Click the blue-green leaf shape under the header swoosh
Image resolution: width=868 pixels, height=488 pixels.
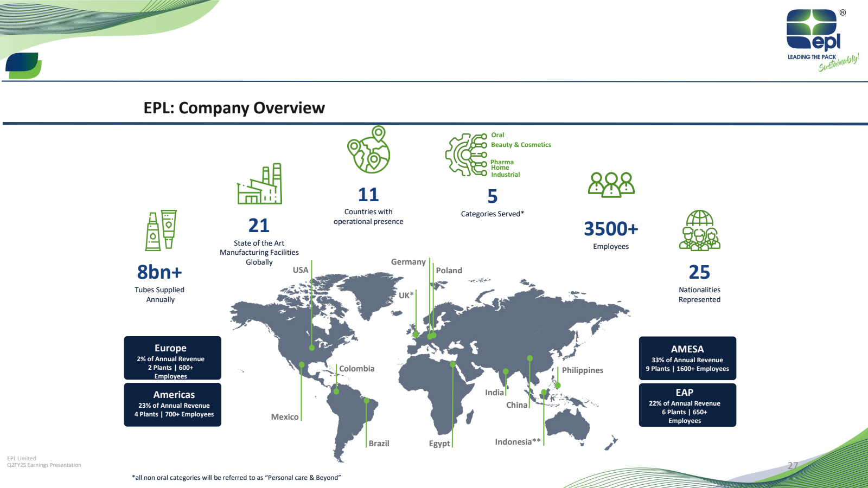23,66
